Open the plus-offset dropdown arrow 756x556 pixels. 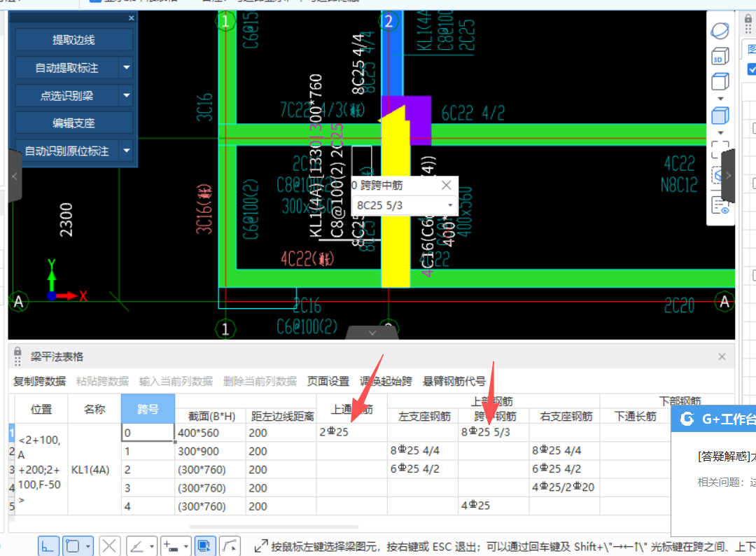click(x=186, y=546)
